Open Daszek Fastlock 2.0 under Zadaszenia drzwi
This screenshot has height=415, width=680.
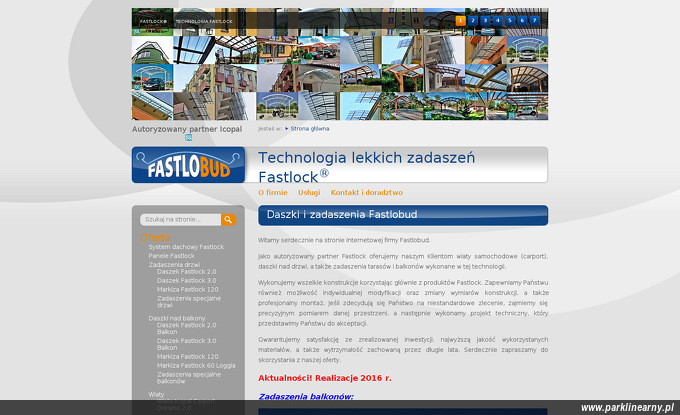(186, 271)
